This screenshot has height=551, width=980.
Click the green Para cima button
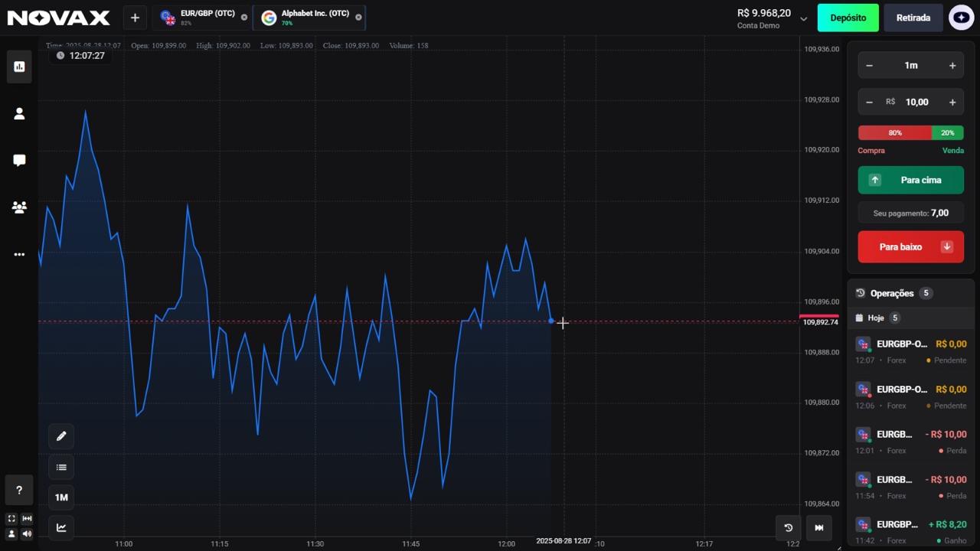[x=910, y=180]
